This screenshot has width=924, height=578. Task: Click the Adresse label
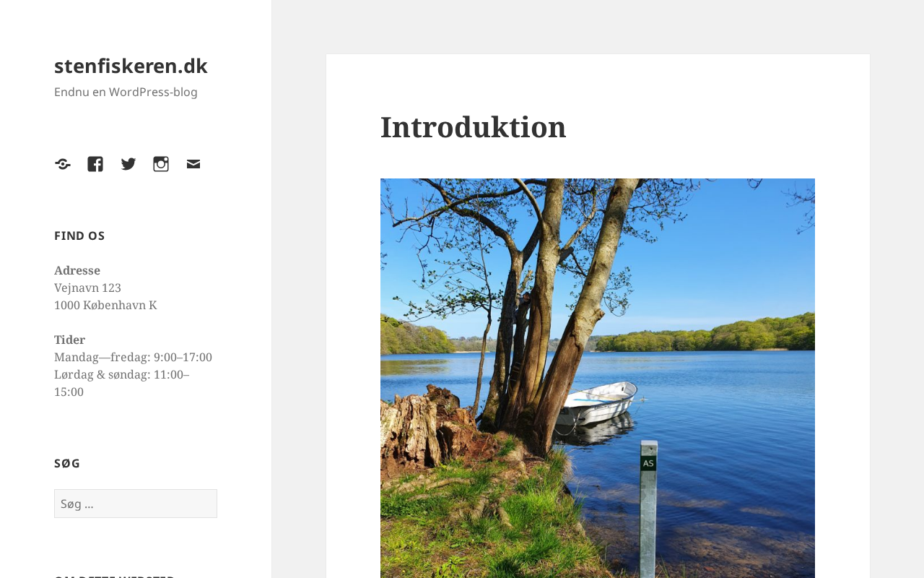tap(77, 270)
